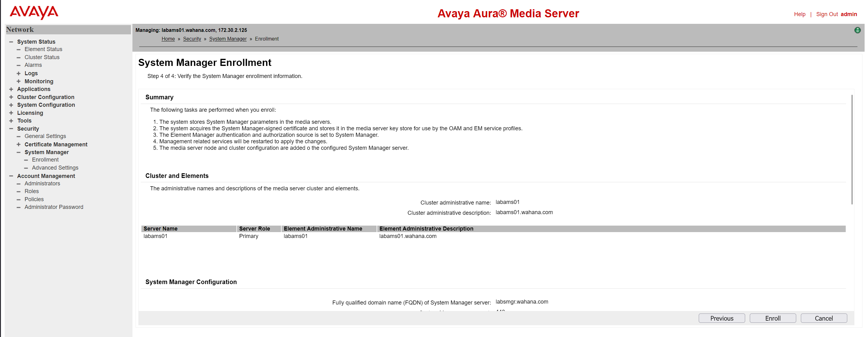Screen dimensions: 868x337
Task: Collapse the Security section
Action: (11, 129)
